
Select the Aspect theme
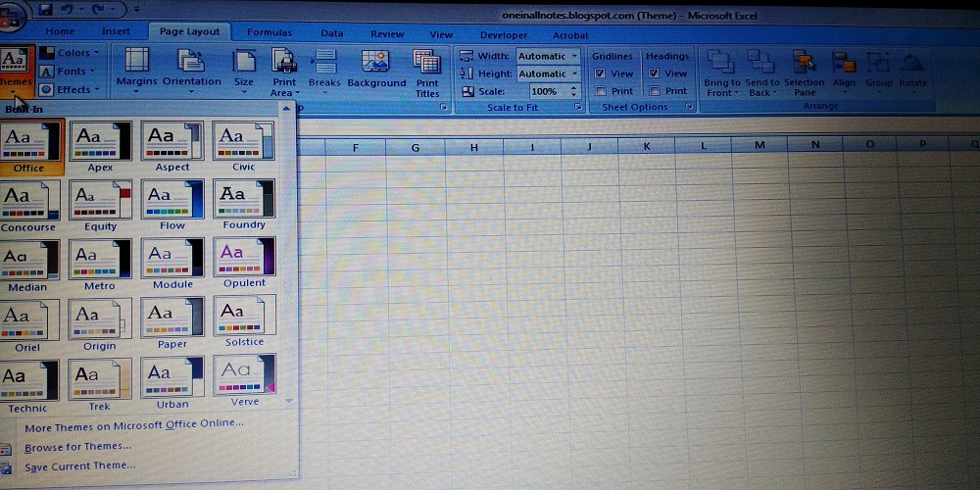[172, 148]
